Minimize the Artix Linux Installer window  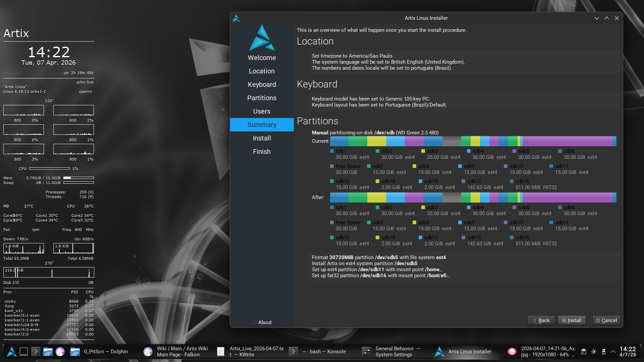597,18
